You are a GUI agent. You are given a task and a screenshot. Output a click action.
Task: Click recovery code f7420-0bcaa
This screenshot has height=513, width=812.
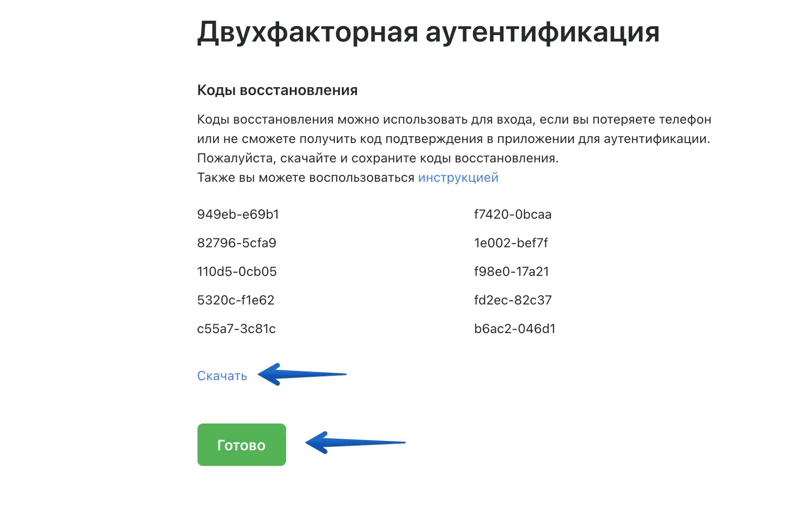coord(513,215)
